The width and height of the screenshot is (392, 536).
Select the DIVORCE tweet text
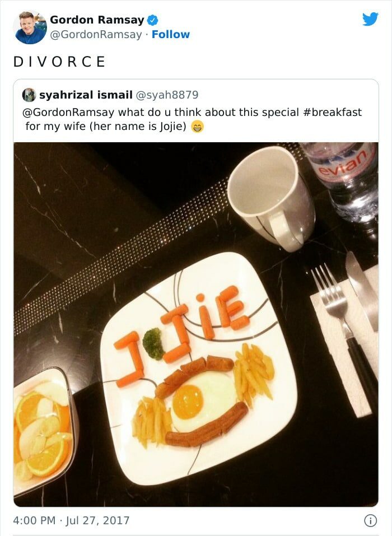pos(59,62)
